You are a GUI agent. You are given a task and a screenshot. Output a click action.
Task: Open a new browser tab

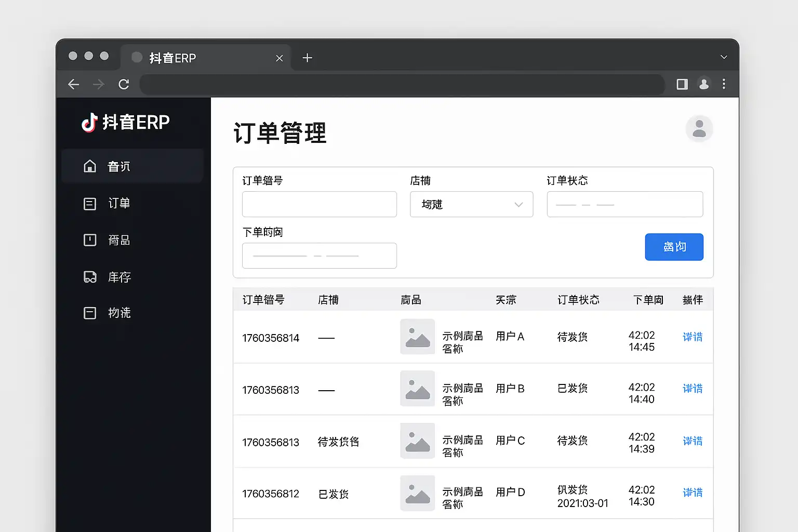pyautogui.click(x=307, y=58)
